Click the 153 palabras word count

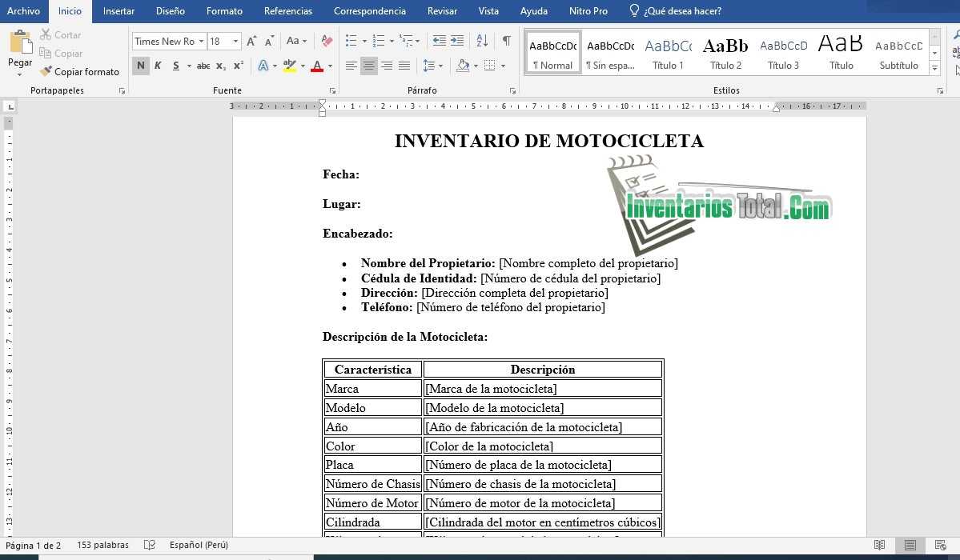[102, 545]
